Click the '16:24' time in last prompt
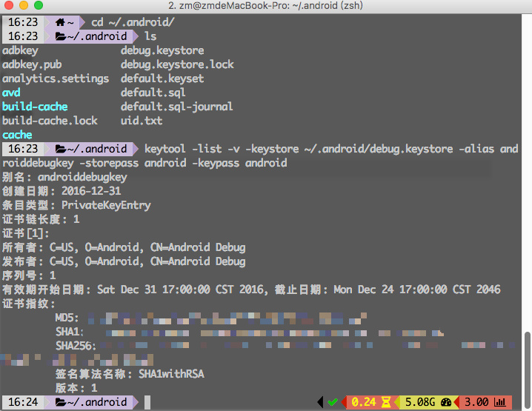532x411 pixels. 23,402
